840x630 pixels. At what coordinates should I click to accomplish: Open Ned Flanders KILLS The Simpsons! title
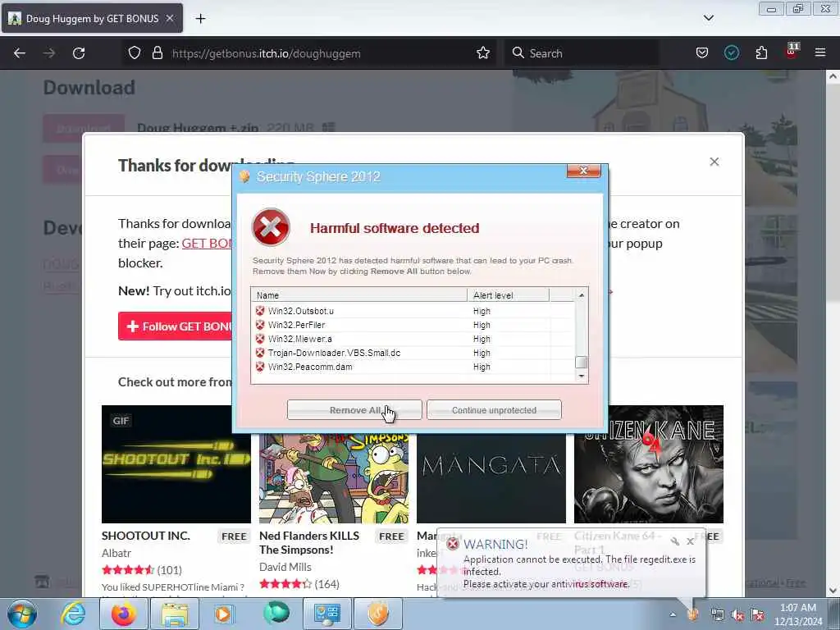pos(309,543)
